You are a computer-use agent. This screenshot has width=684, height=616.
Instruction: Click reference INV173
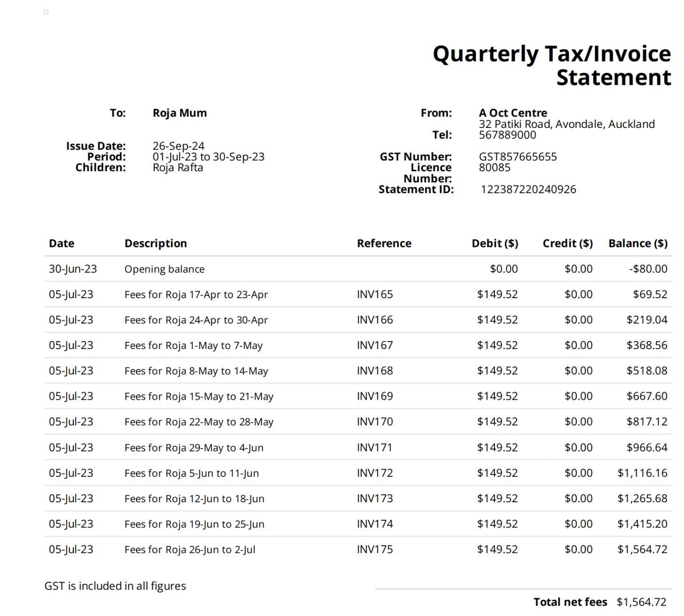click(375, 498)
